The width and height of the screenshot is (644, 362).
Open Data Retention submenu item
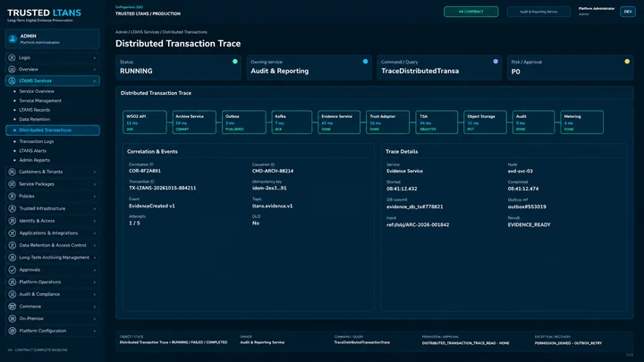35,120
